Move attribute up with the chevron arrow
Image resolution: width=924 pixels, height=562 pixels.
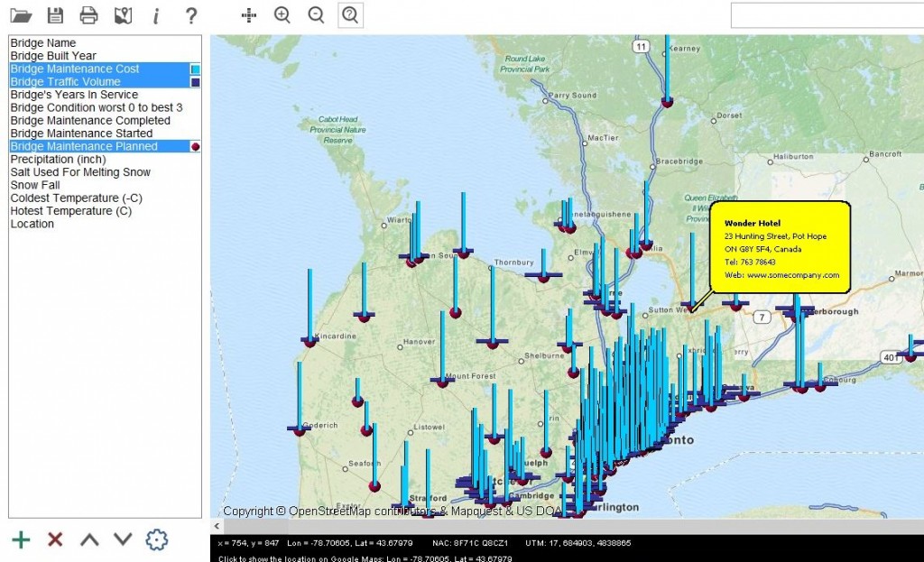click(92, 539)
